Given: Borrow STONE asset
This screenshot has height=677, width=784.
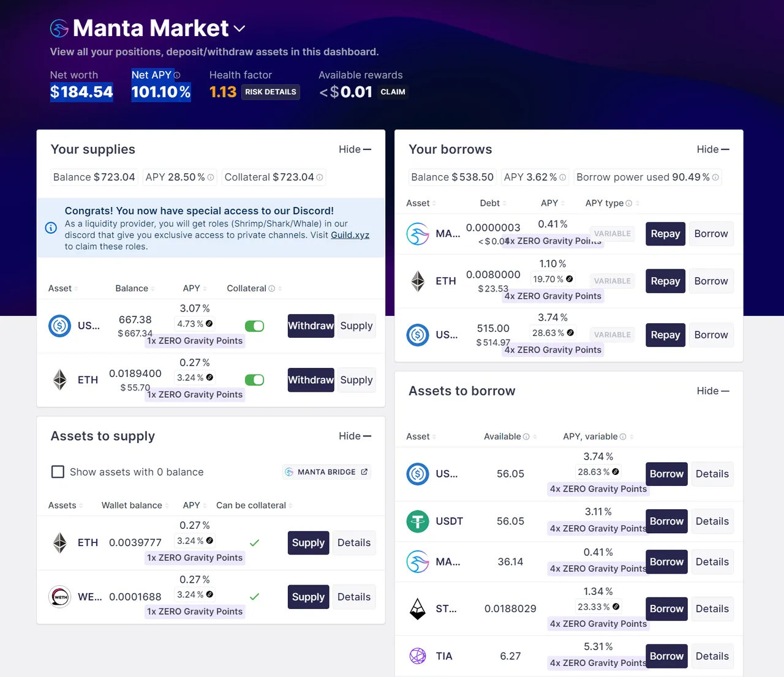Looking at the screenshot, I should tap(666, 609).
